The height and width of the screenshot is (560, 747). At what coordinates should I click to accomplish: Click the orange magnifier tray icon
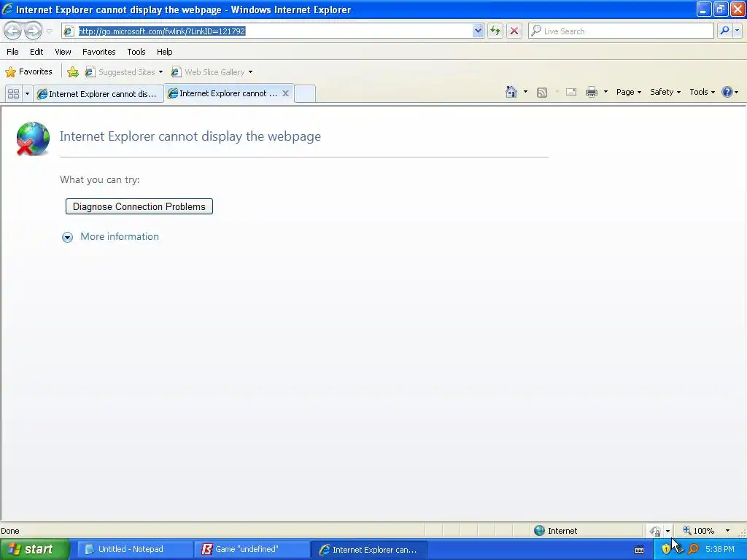coord(693,549)
